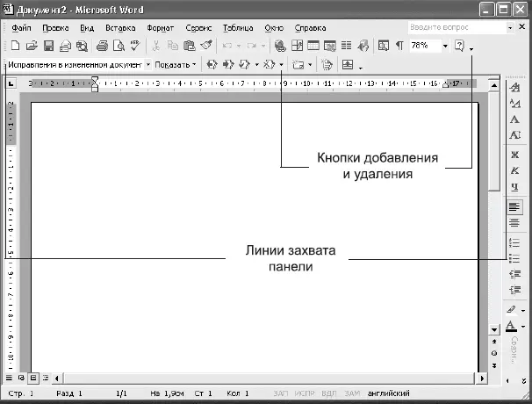This screenshot has width=532, height=404.
Task: Open the 78% zoom dropdown
Action: pyautogui.click(x=445, y=46)
